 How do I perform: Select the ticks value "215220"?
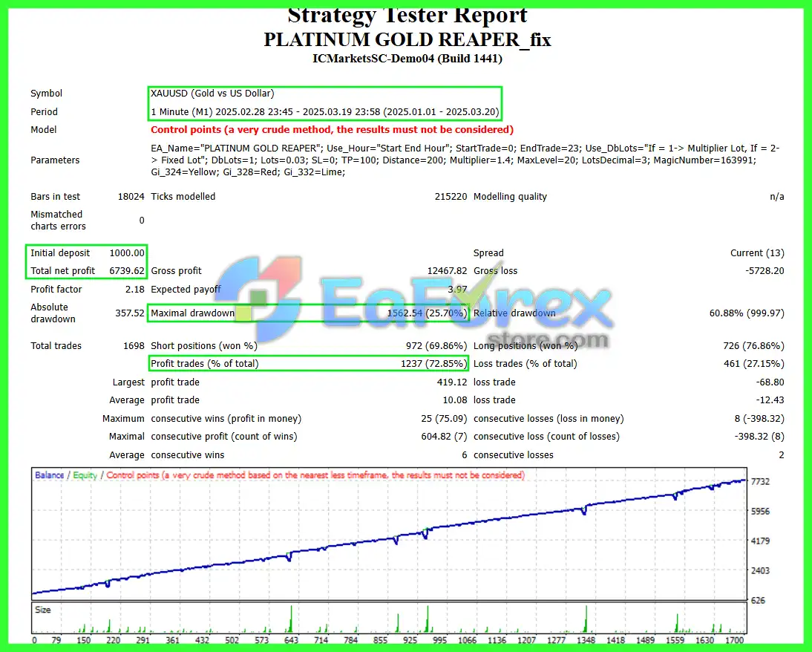coord(451,197)
